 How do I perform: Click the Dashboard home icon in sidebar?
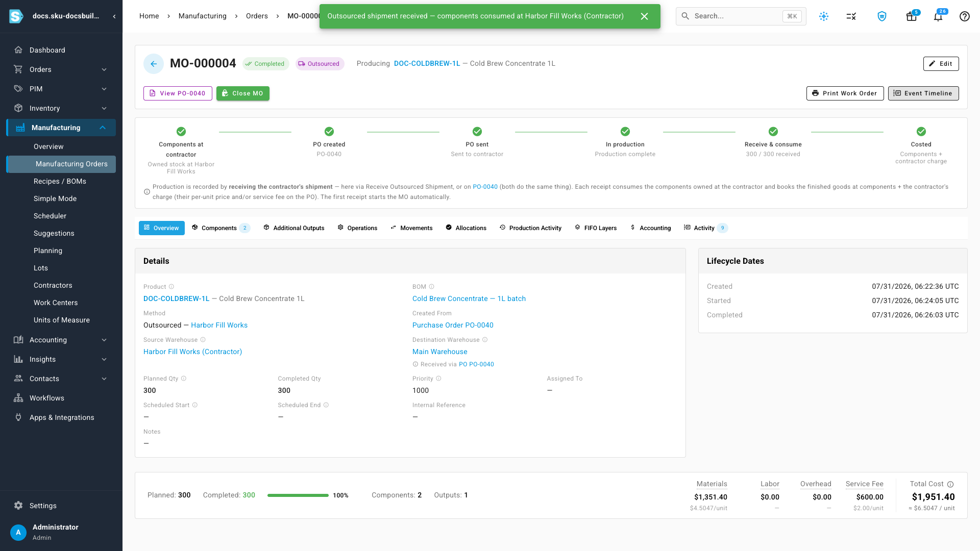(x=18, y=50)
